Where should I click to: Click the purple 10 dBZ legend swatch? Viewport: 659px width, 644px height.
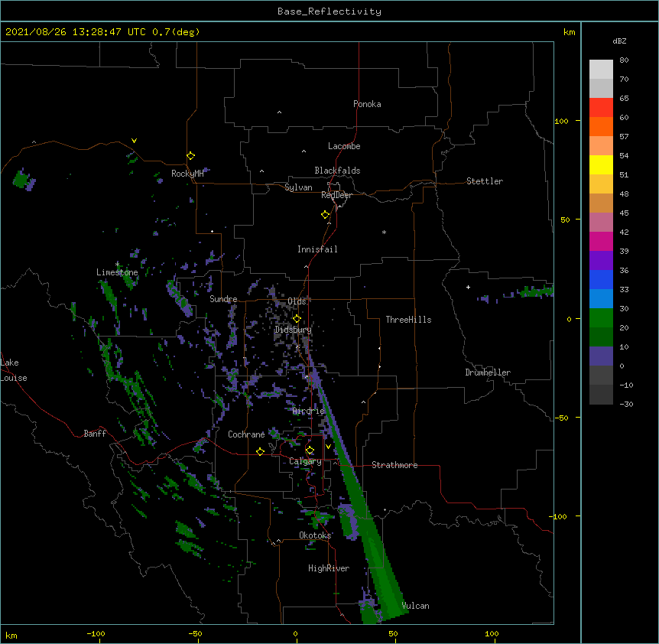(x=601, y=356)
